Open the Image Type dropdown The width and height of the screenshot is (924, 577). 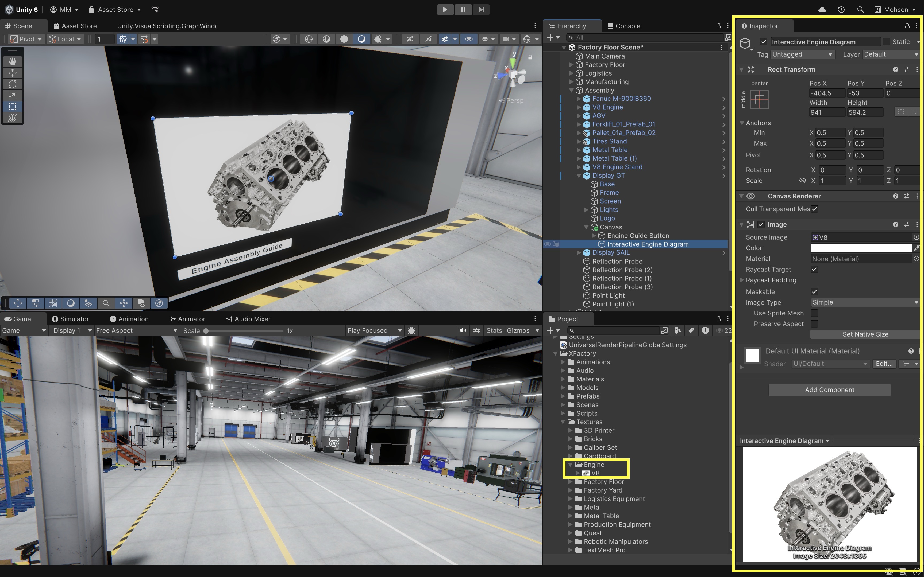pos(864,302)
